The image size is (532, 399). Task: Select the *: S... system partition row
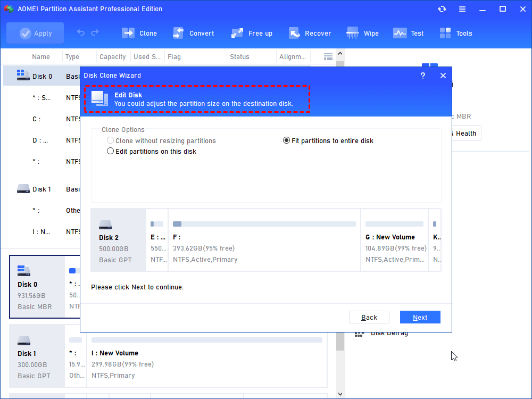point(41,98)
